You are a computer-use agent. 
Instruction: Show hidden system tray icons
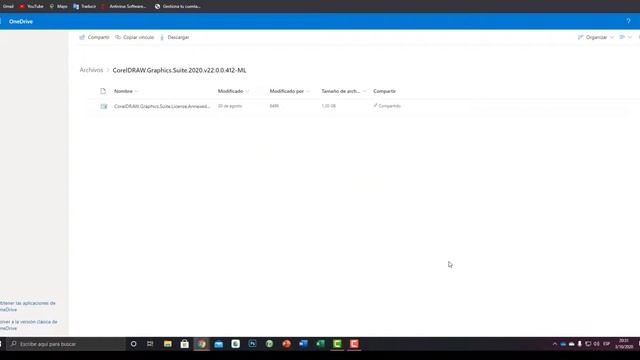coord(554,344)
